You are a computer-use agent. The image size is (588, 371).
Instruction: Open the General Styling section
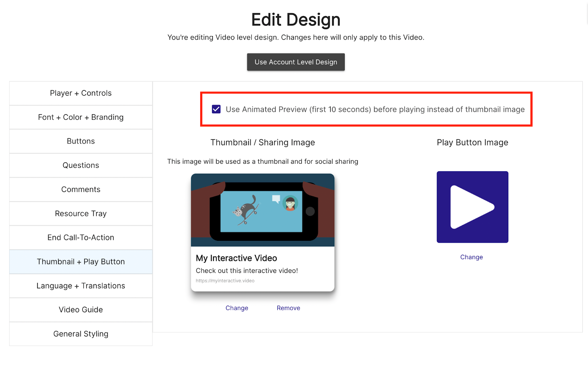tap(81, 334)
